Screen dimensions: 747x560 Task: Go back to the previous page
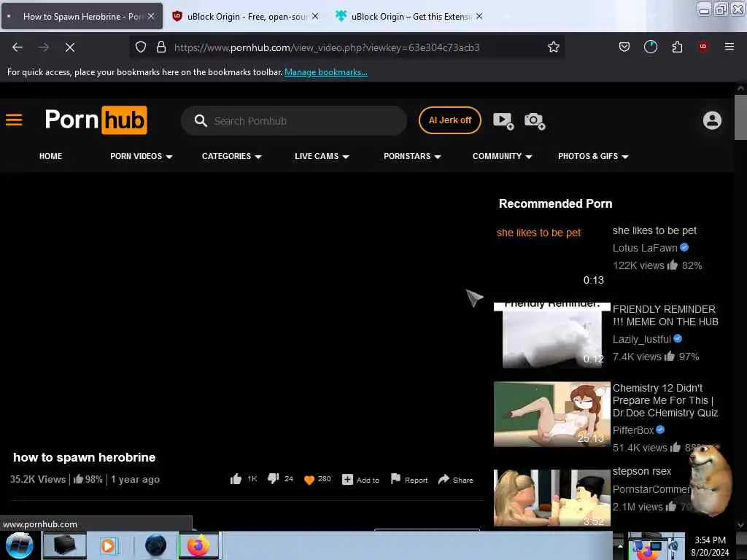tap(18, 47)
